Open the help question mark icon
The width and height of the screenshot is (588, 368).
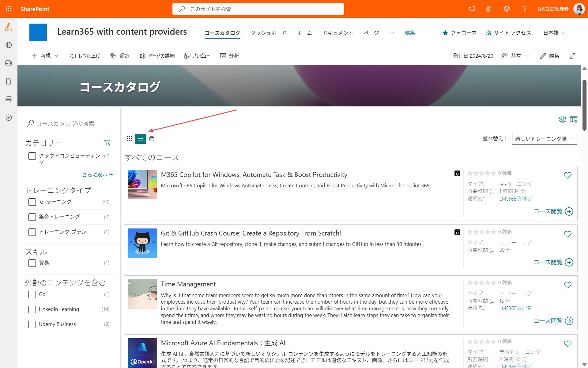[524, 9]
